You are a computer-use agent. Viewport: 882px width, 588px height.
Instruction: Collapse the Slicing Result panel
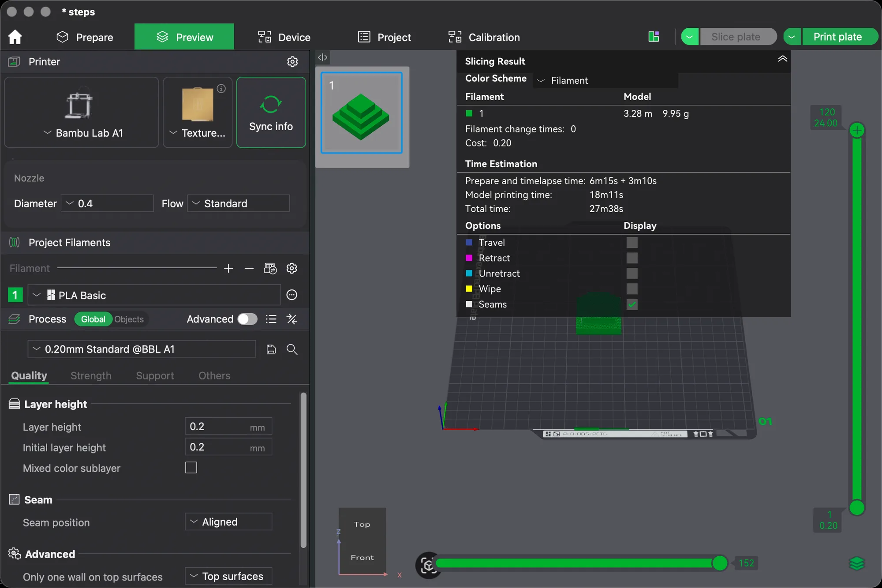(x=782, y=59)
